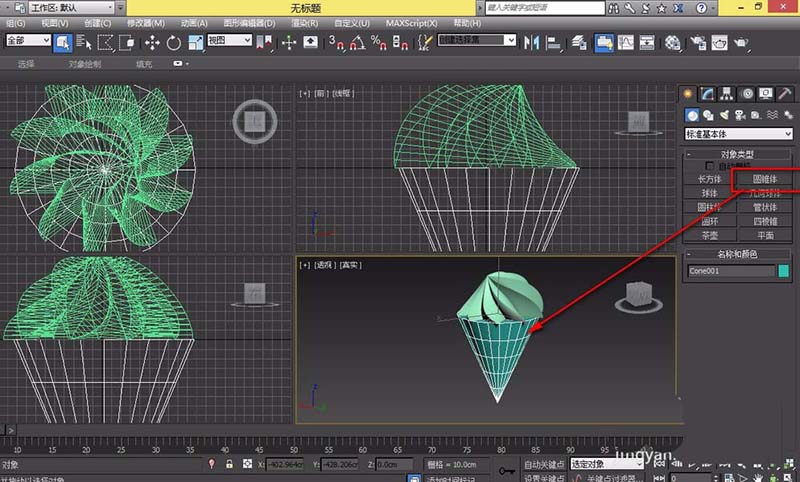Click Use Pivot Point Center icon
The image size is (800, 482).
[x=265, y=42]
